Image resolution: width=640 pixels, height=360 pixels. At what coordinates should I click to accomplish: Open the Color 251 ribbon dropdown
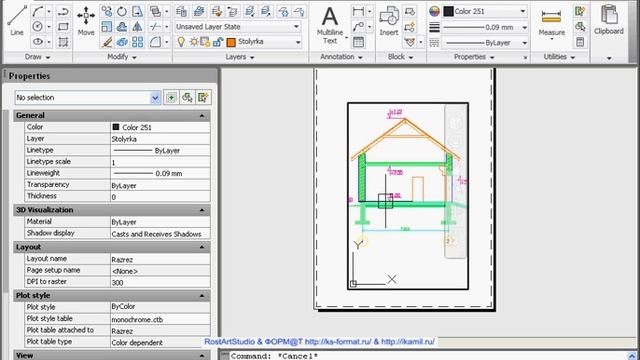(523, 11)
